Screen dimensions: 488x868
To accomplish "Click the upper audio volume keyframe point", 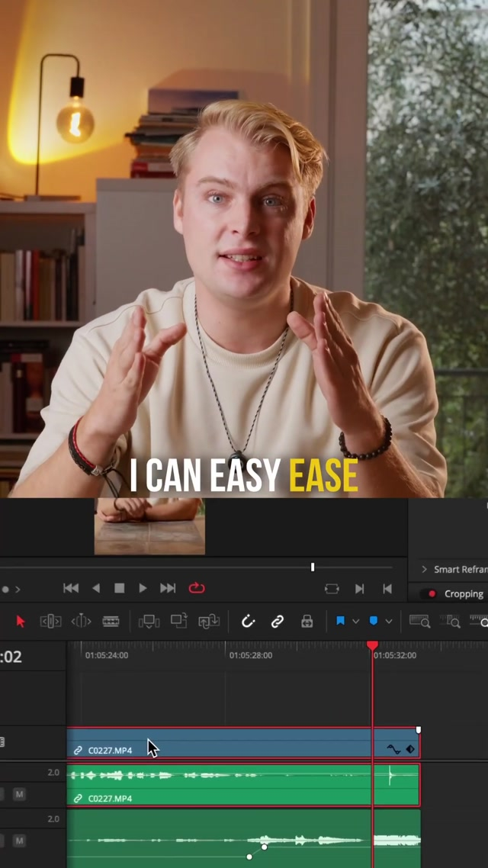I will pyautogui.click(x=265, y=847).
